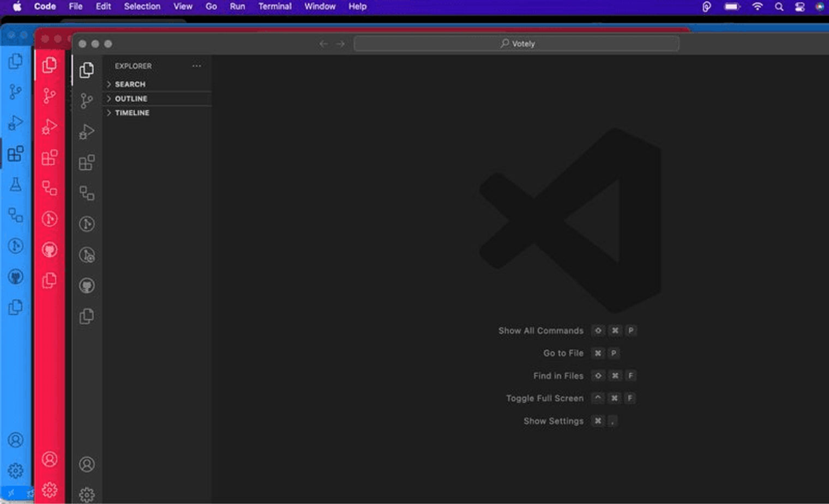Click the bottom stacked-pages icon in red window
The image size is (829, 504).
pyautogui.click(x=50, y=281)
